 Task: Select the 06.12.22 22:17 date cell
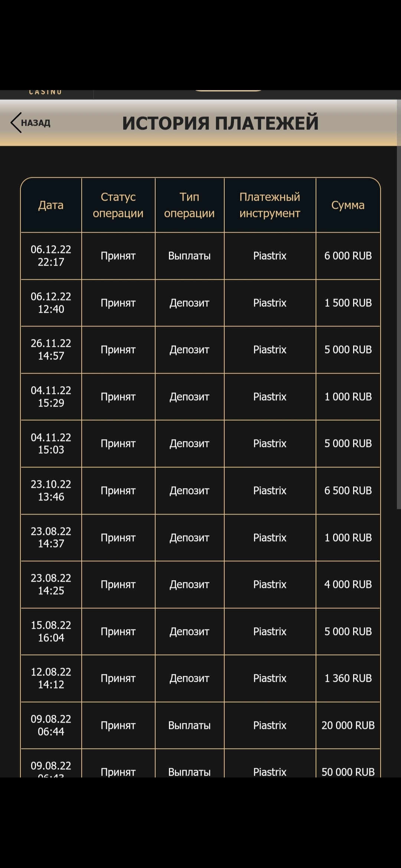[x=51, y=256]
